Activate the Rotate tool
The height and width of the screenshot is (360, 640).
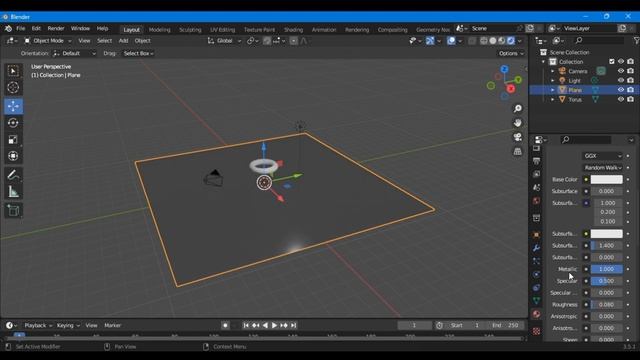(x=13, y=123)
